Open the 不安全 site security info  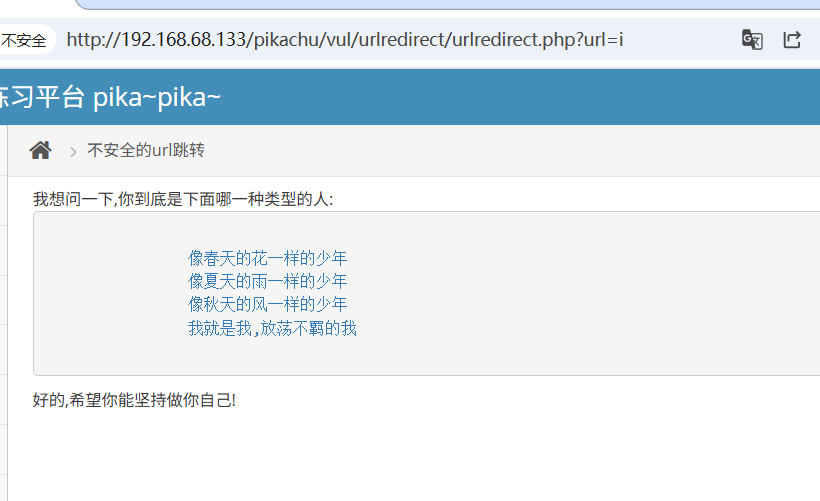tap(26, 40)
